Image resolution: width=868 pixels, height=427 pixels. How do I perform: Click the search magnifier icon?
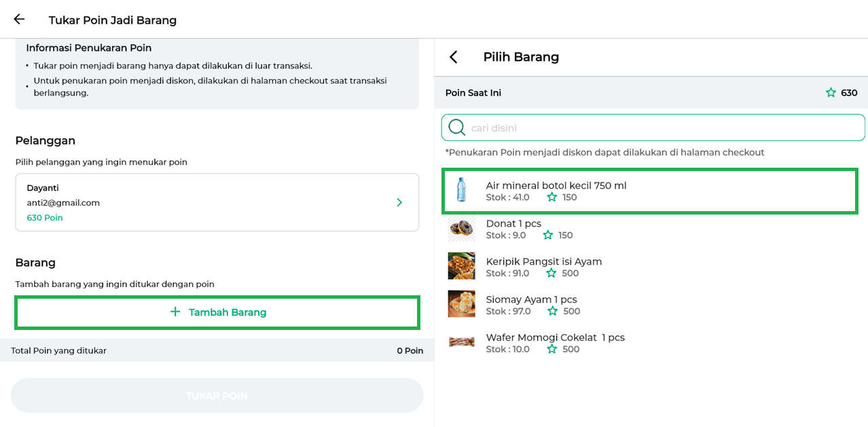click(x=457, y=128)
